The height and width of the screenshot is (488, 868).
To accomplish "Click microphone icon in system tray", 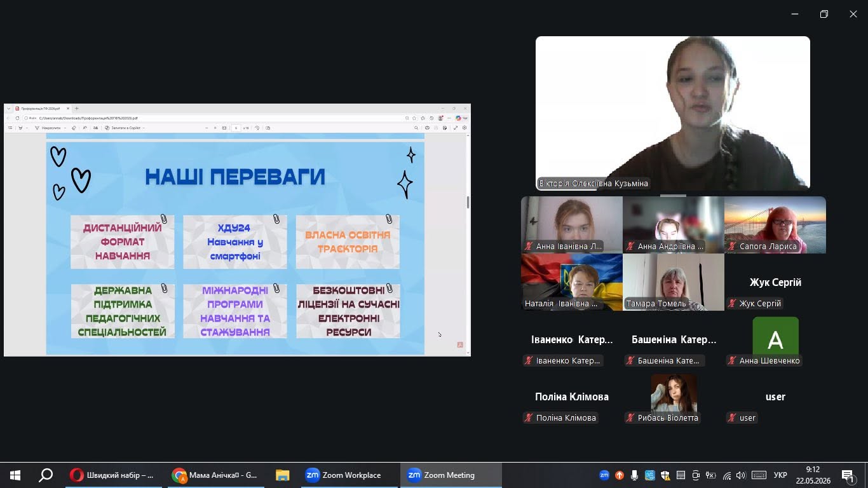I will (635, 475).
